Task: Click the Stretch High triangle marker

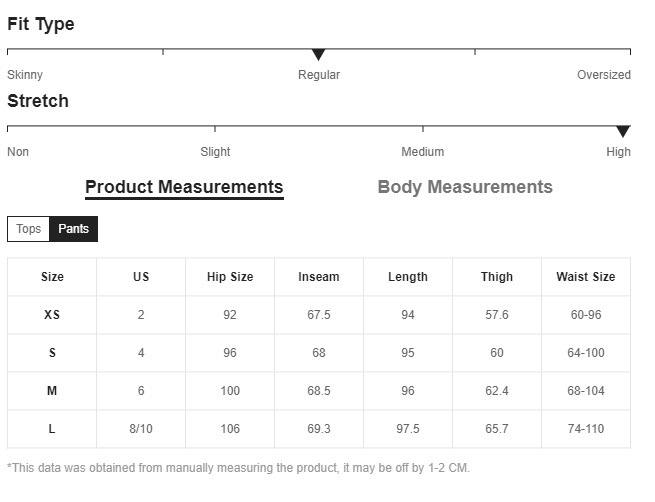Action: pos(623,131)
